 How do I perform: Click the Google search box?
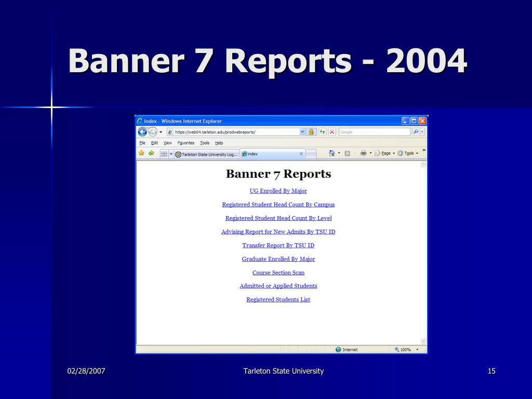[x=374, y=132]
